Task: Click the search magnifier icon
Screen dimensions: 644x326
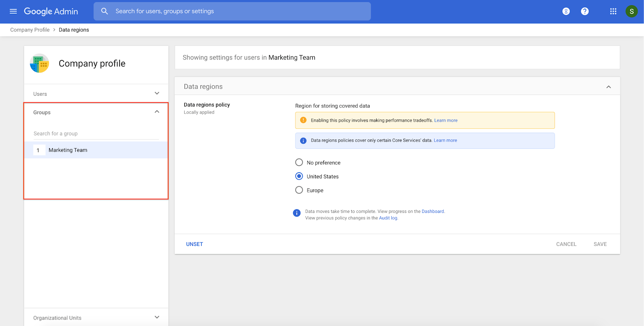Action: pos(105,11)
